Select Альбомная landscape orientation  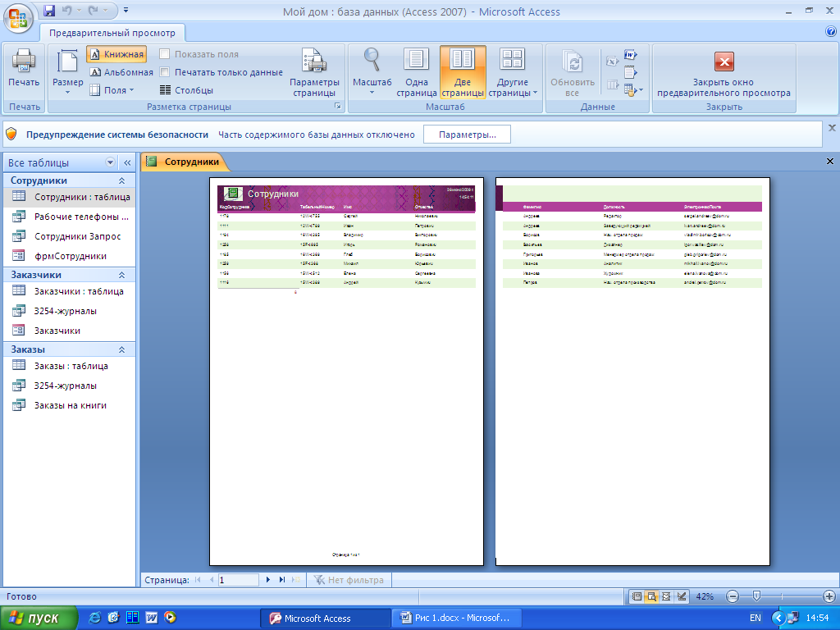click(121, 72)
